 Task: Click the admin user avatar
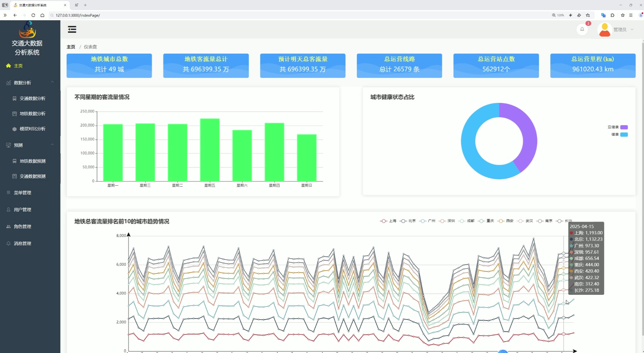click(x=604, y=29)
